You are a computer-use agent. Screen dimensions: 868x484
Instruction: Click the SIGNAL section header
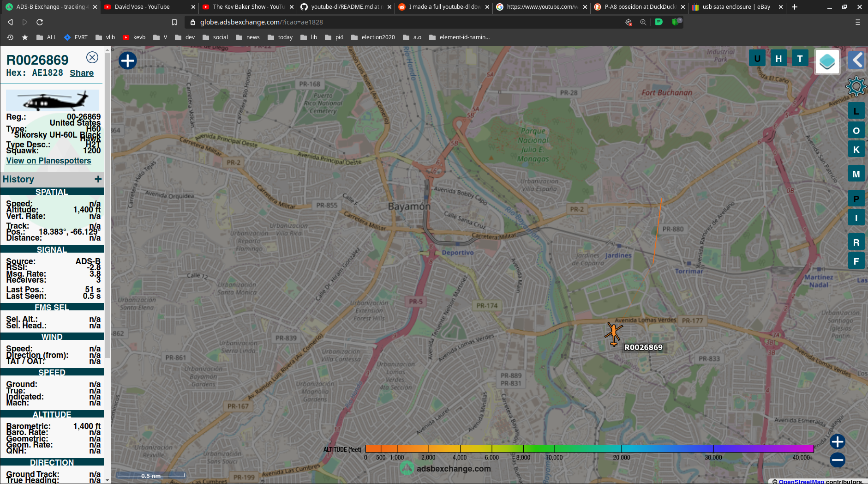[x=52, y=249]
